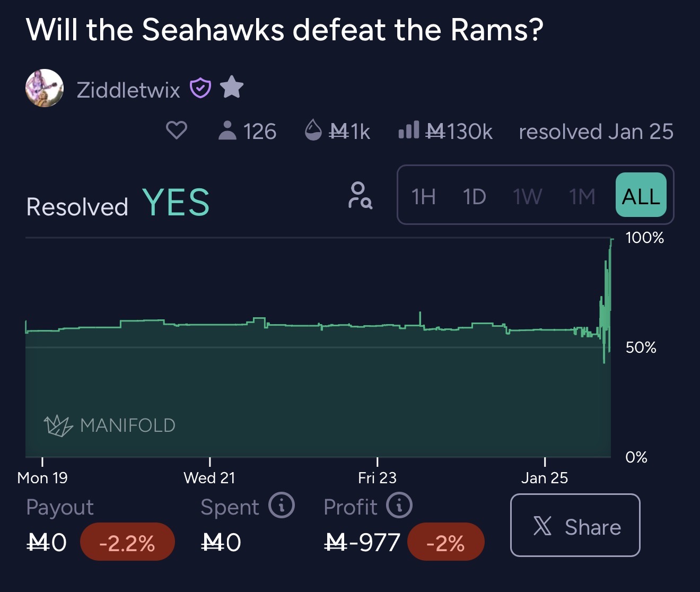Click the volume bar chart icon

(408, 130)
